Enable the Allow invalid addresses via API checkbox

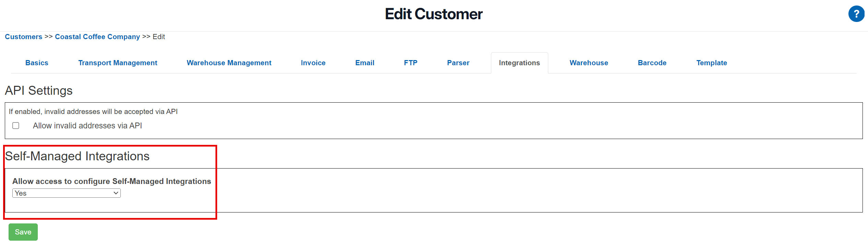tap(16, 126)
